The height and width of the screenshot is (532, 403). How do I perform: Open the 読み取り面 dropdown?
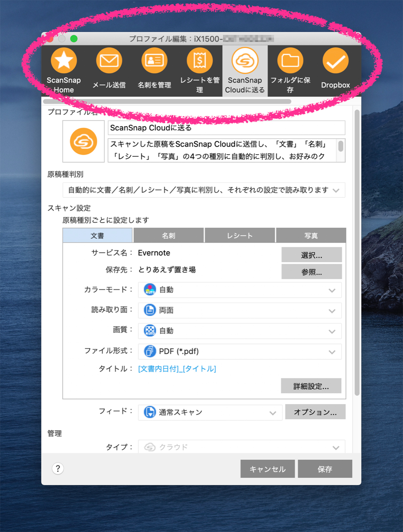240,311
